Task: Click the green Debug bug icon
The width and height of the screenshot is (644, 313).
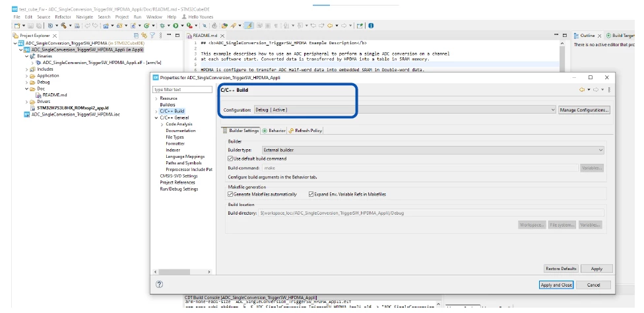Action: coord(162,26)
